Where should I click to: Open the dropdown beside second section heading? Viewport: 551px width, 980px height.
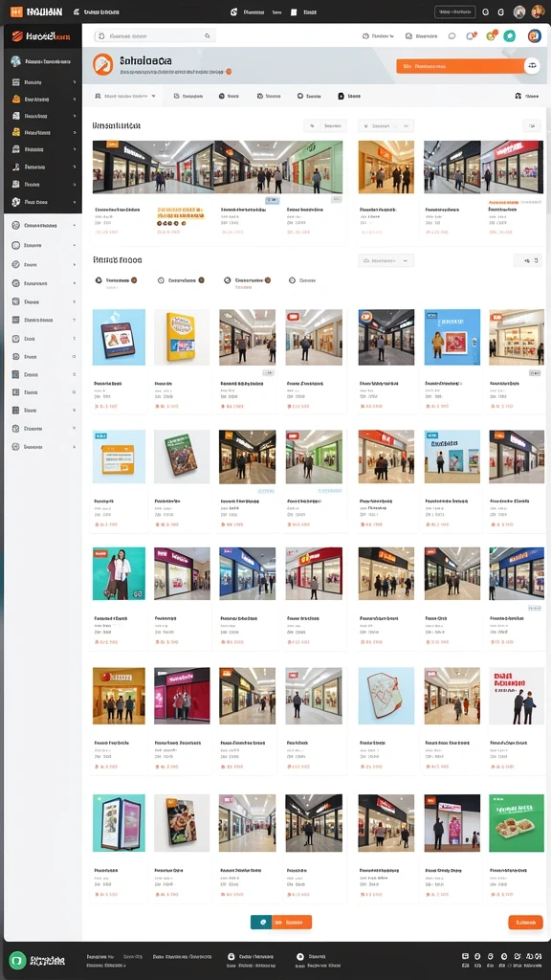[x=386, y=260]
